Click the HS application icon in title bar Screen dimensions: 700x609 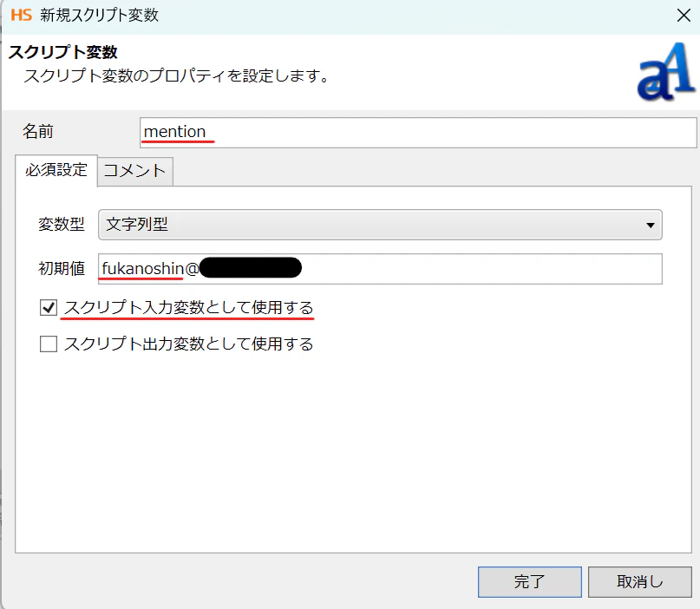(21, 15)
